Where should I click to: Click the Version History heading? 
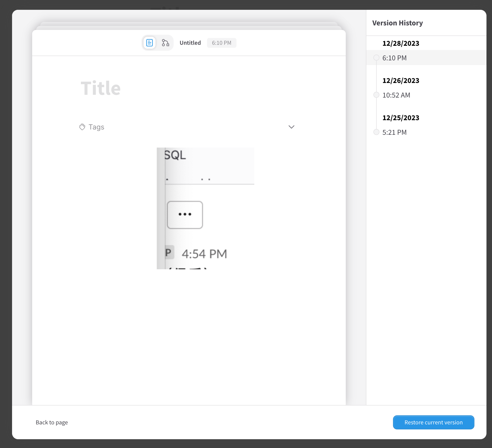point(397,23)
